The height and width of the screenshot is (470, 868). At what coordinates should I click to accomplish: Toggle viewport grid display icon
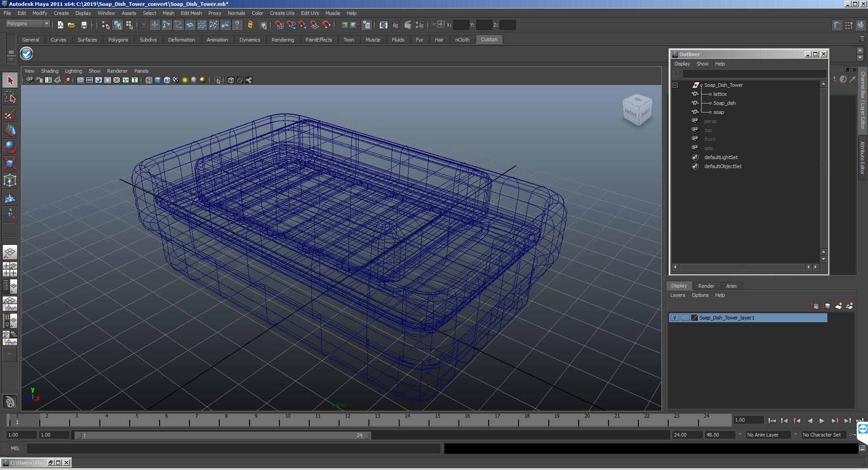80,80
